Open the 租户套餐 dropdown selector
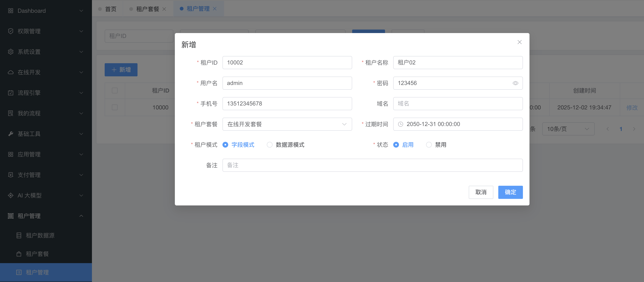The image size is (644, 282). coord(287,124)
